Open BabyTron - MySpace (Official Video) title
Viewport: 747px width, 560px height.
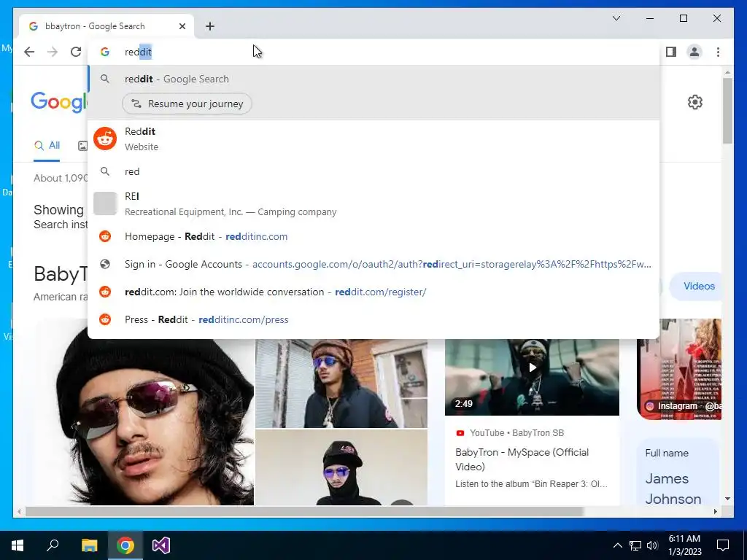click(x=522, y=459)
